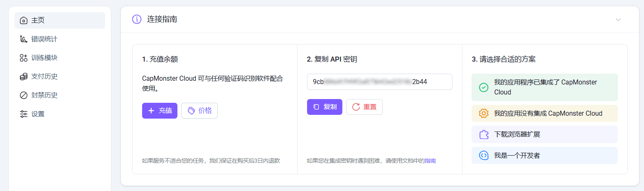Image resolution: width=644 pixels, height=191 pixels.
Task: Click the green checkmark icon in the integrated option
Action: click(x=484, y=87)
